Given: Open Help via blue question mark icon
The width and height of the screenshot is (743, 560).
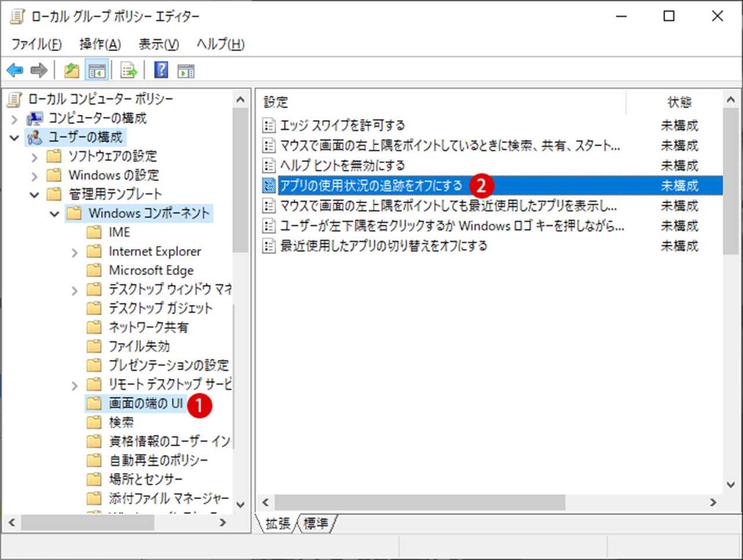Looking at the screenshot, I should point(161,70).
